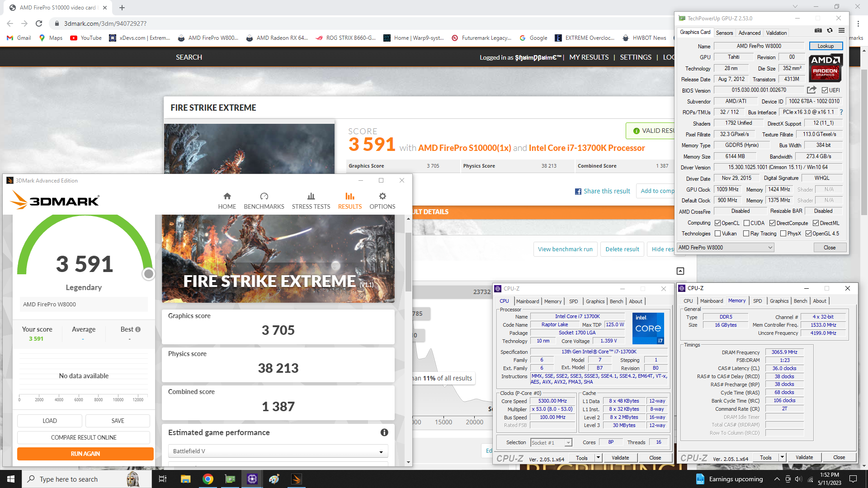Image resolution: width=868 pixels, height=488 pixels.
Task: Click the Windows Start button
Action: tap(11, 479)
